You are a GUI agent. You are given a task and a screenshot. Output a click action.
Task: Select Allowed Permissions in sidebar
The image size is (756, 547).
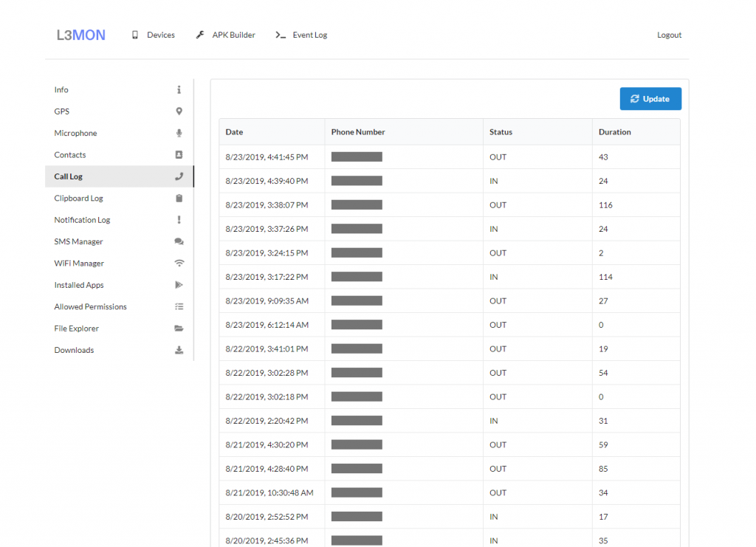(x=90, y=307)
